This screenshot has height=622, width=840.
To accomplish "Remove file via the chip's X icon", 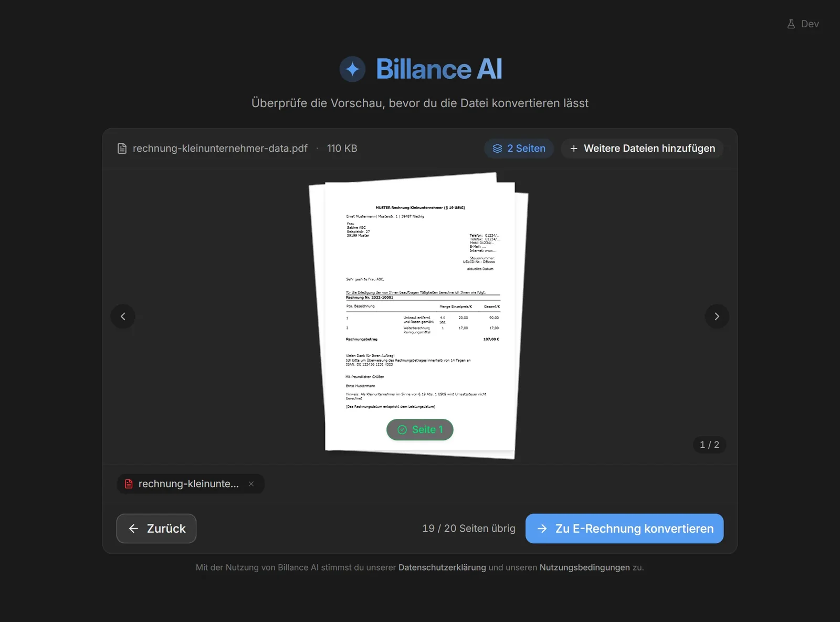I will point(251,484).
